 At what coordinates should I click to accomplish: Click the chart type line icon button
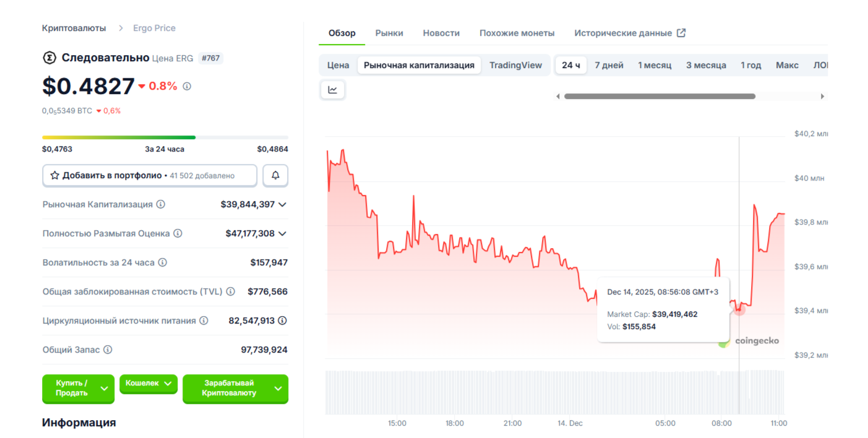pyautogui.click(x=332, y=90)
